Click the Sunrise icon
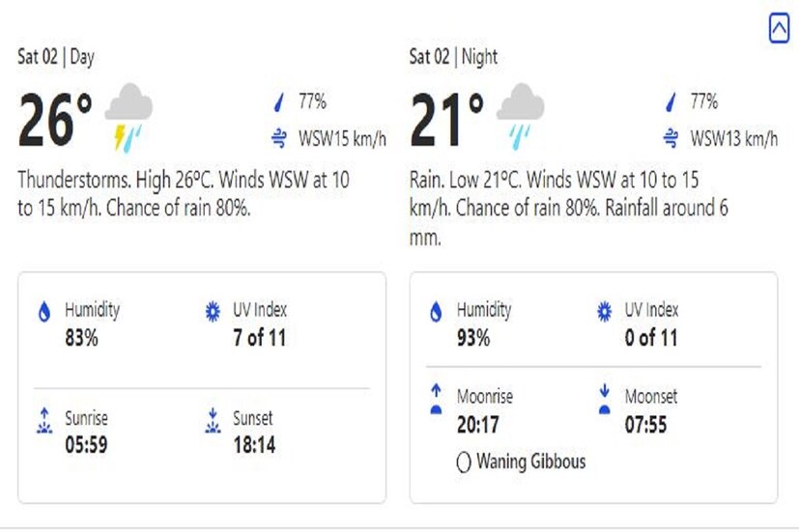This screenshot has height=532, width=799. (x=43, y=422)
